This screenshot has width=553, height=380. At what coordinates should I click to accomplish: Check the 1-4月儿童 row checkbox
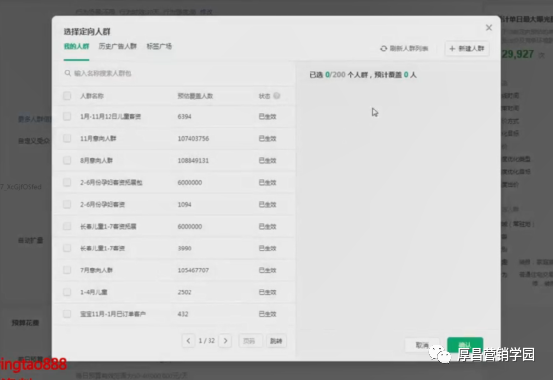[x=67, y=292]
